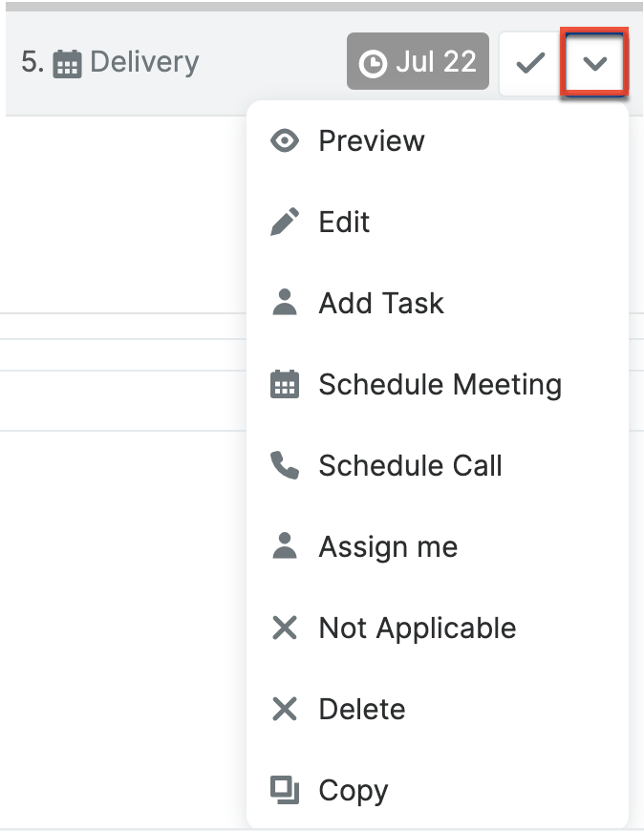644x831 pixels.
Task: Click the pencil icon beside Edit
Action: pyautogui.click(x=285, y=223)
